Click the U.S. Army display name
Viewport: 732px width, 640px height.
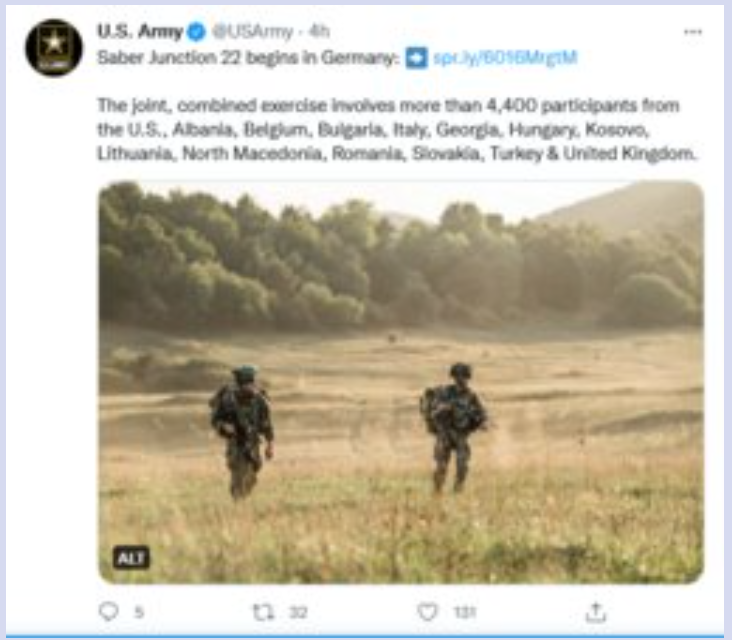140,31
